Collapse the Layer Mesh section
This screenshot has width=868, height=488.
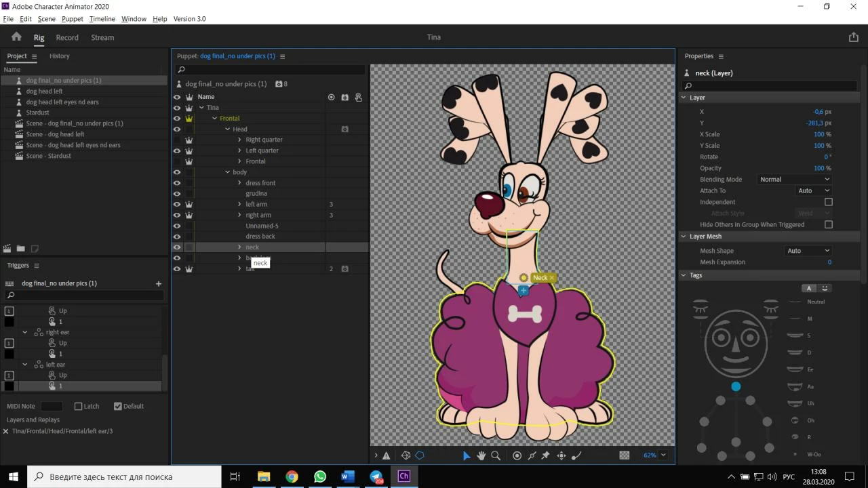coord(684,237)
